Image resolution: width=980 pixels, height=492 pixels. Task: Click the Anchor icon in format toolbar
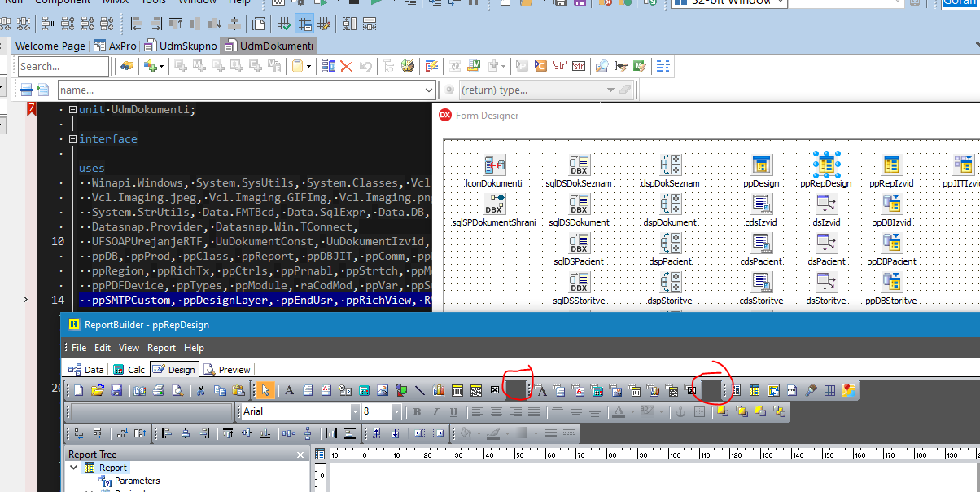(x=681, y=412)
